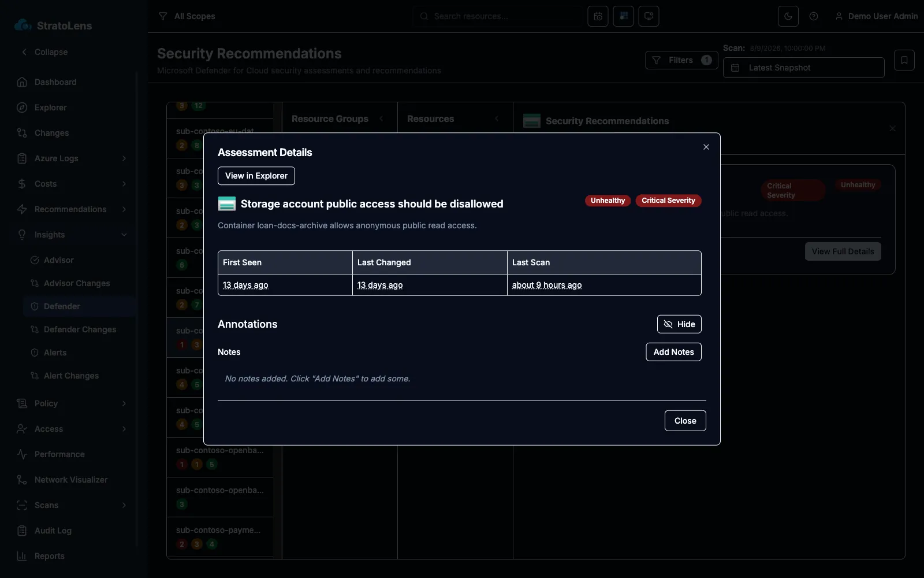The image size is (924, 578).
Task: Click the StratoLens logo
Action: [53, 25]
